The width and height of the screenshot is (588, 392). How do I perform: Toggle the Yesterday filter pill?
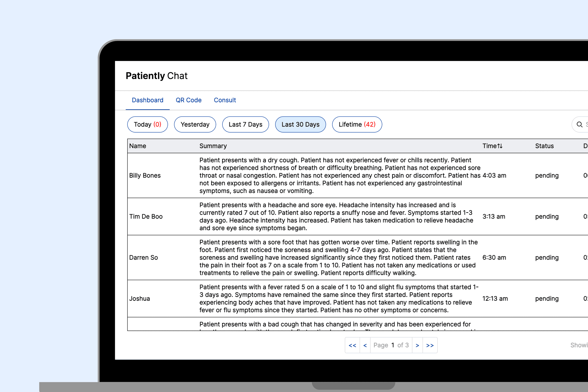tap(195, 124)
